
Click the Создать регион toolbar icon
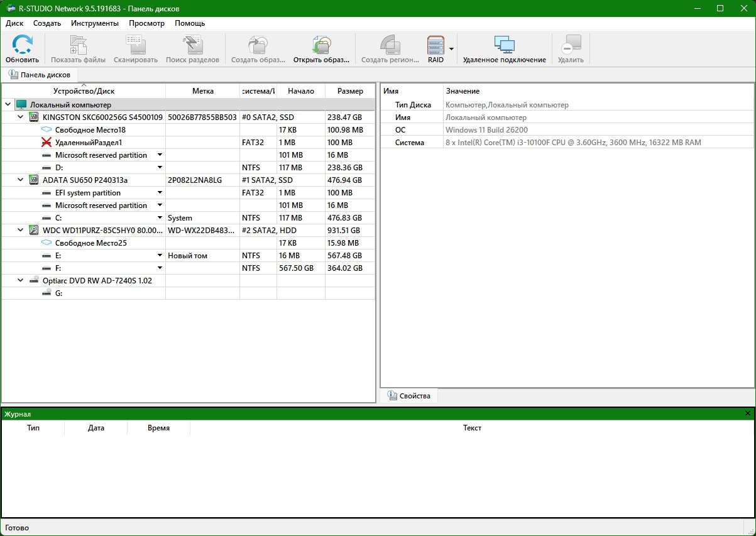pos(390,45)
